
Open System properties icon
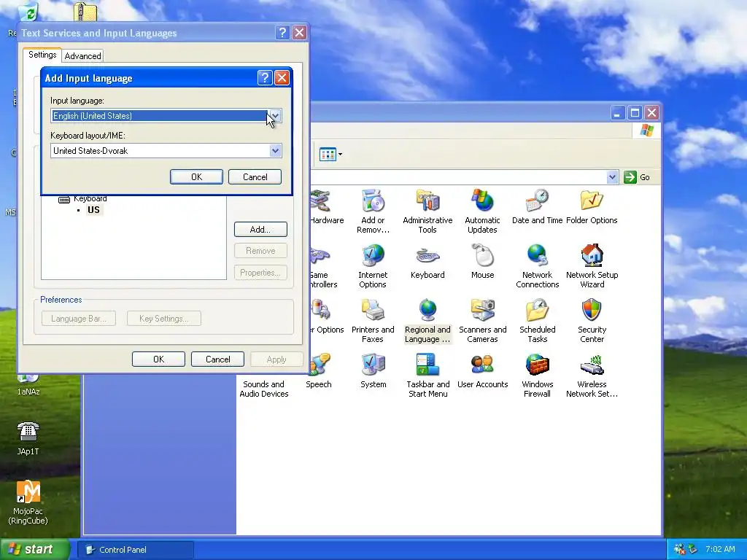click(373, 371)
